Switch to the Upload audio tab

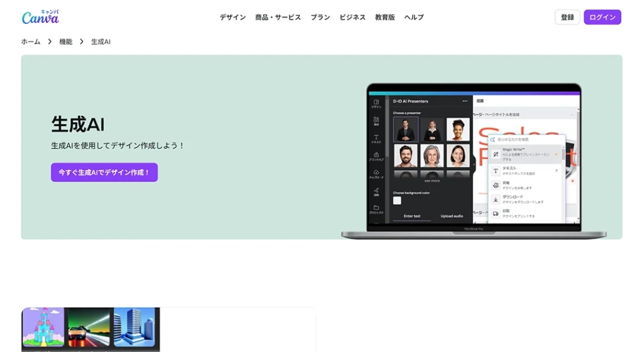pyautogui.click(x=452, y=216)
